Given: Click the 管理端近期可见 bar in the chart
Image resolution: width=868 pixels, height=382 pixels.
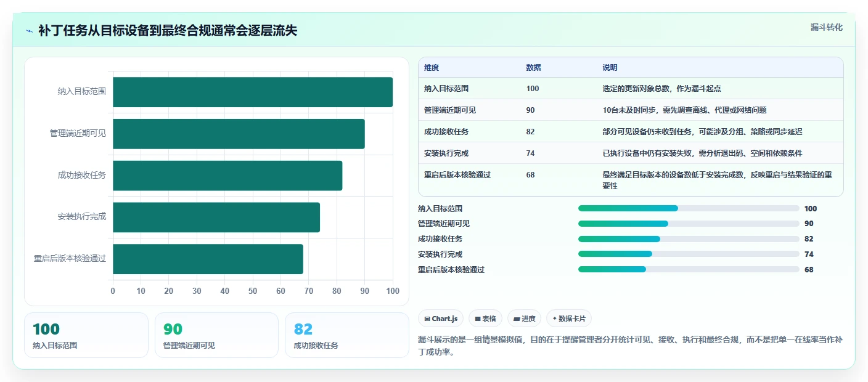Looking at the screenshot, I should click(239, 134).
